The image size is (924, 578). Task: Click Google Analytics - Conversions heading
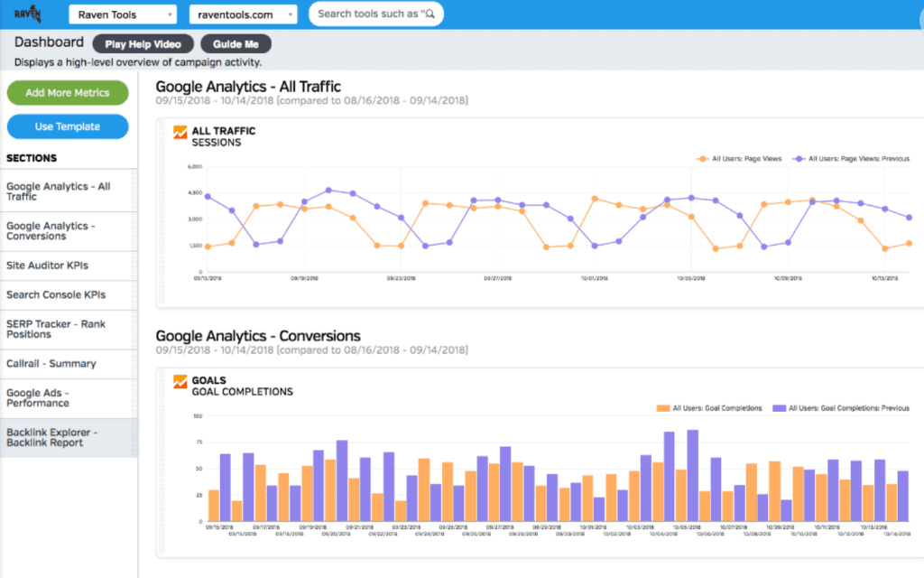point(258,336)
